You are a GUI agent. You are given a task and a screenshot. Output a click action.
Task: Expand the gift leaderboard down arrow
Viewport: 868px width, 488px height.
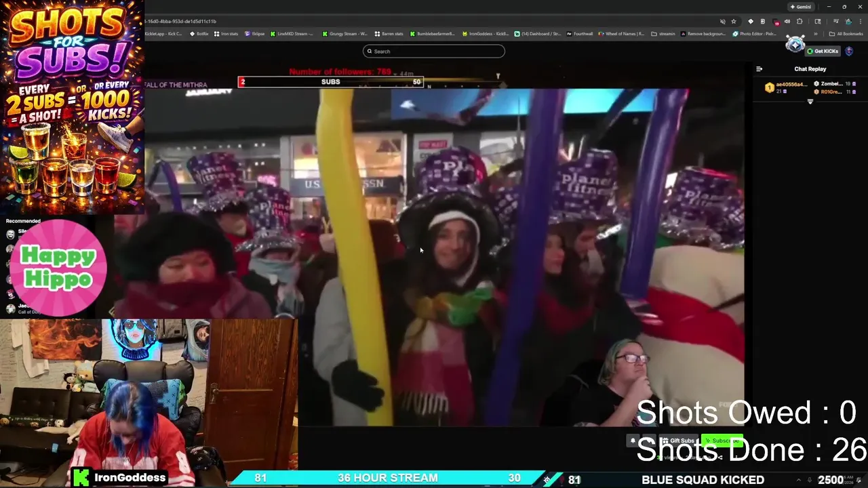tap(810, 101)
